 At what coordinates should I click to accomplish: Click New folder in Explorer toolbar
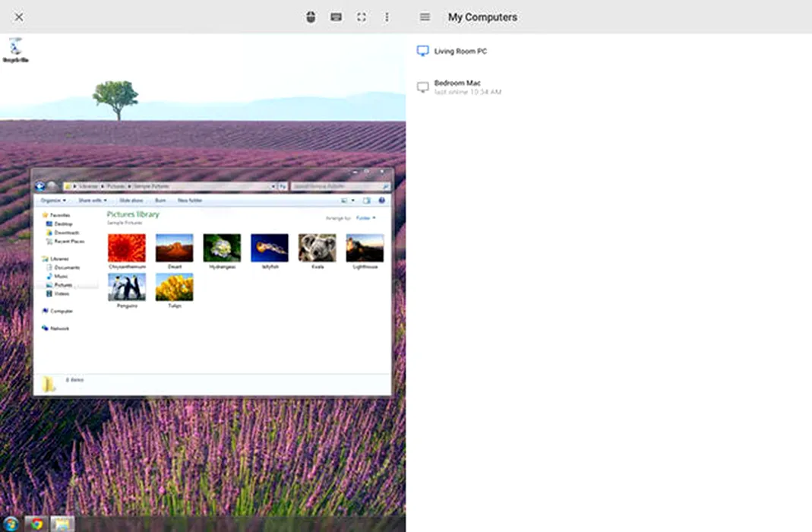(190, 201)
